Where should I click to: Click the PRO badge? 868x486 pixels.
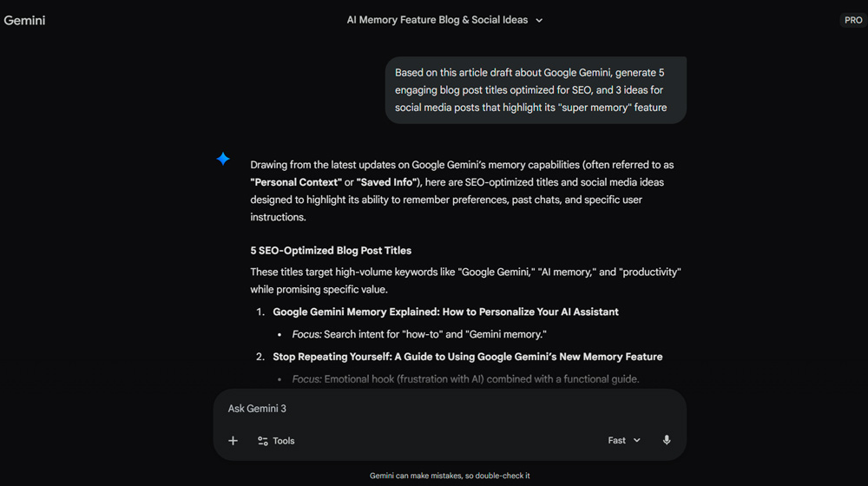(x=853, y=20)
